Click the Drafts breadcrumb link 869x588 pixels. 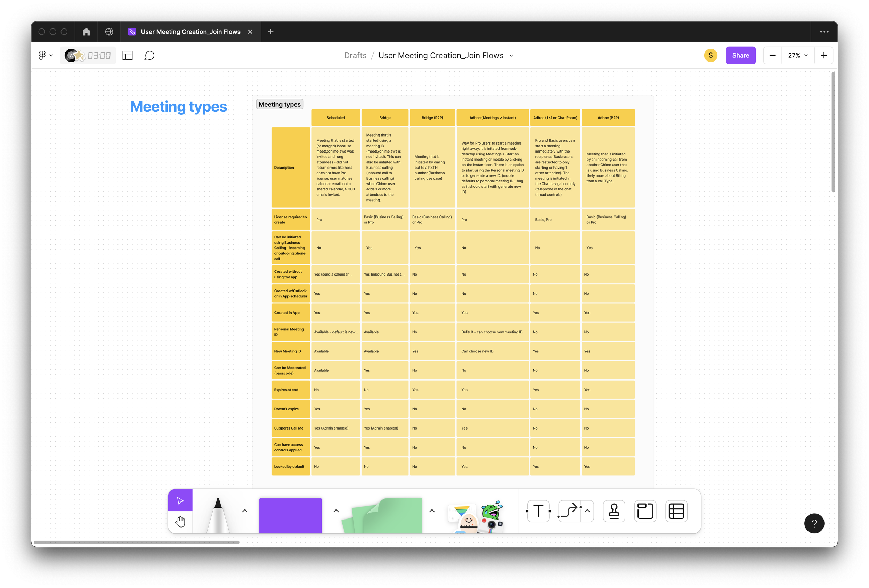[355, 55]
